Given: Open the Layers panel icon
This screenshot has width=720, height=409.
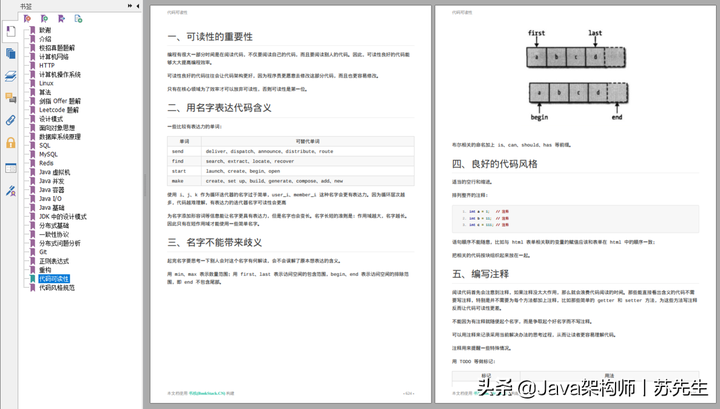Looking at the screenshot, I should coord(11,76).
